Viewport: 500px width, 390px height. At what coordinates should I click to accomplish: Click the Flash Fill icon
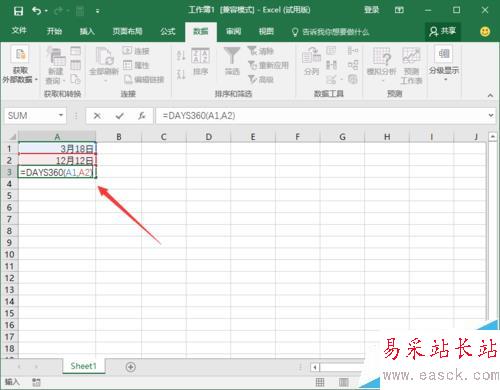(x=331, y=51)
